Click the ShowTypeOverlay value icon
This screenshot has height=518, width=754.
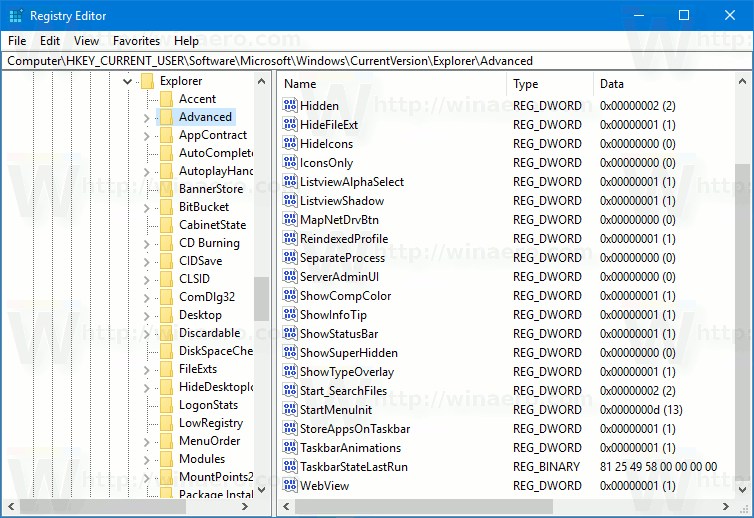pos(290,371)
